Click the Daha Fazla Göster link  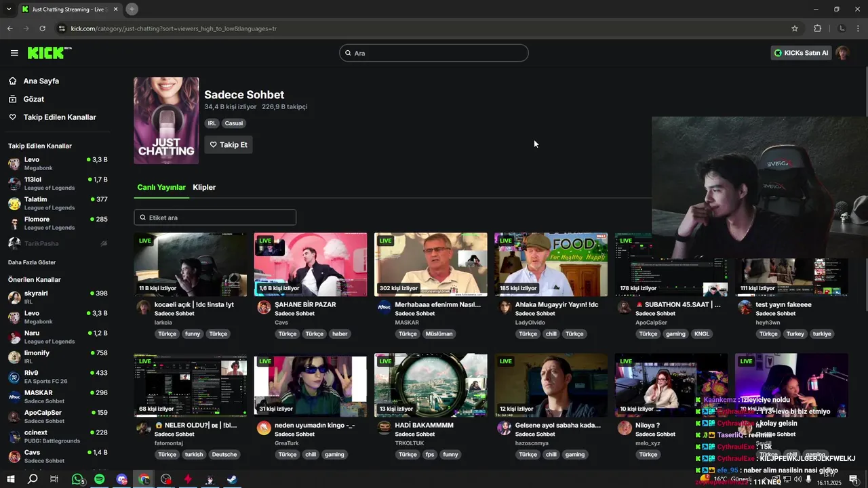[x=32, y=262]
